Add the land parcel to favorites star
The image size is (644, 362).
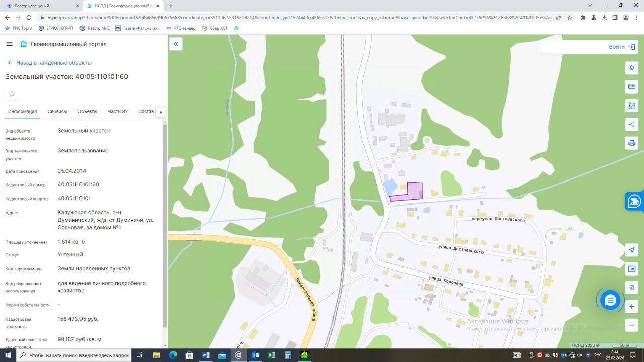12,94
